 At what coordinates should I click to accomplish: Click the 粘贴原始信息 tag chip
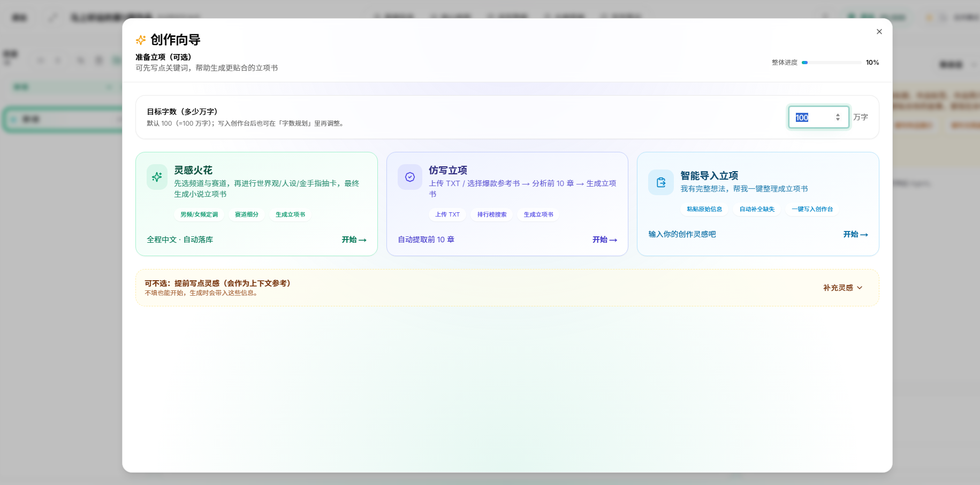pyautogui.click(x=704, y=209)
